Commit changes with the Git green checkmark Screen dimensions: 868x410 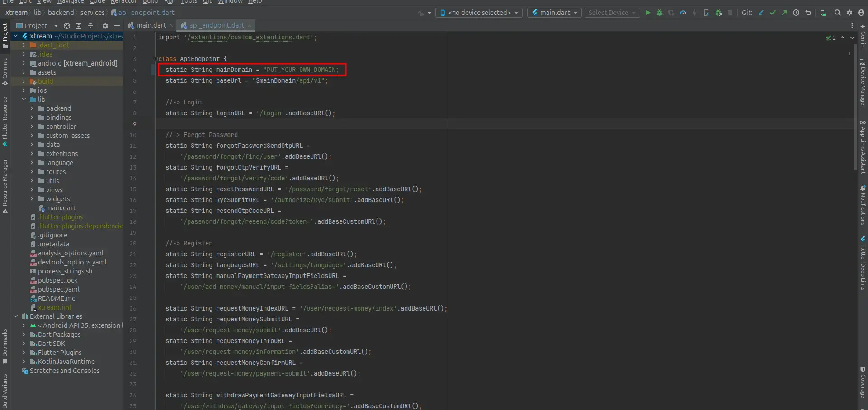(x=773, y=13)
